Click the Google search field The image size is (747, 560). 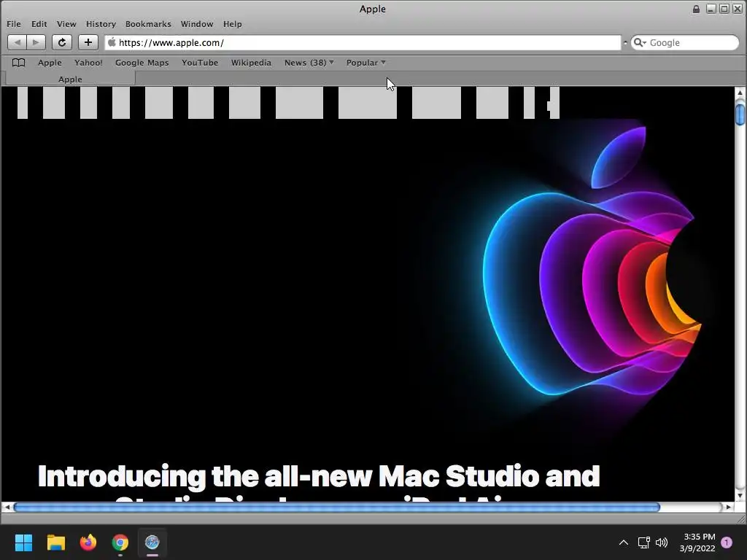686,42
